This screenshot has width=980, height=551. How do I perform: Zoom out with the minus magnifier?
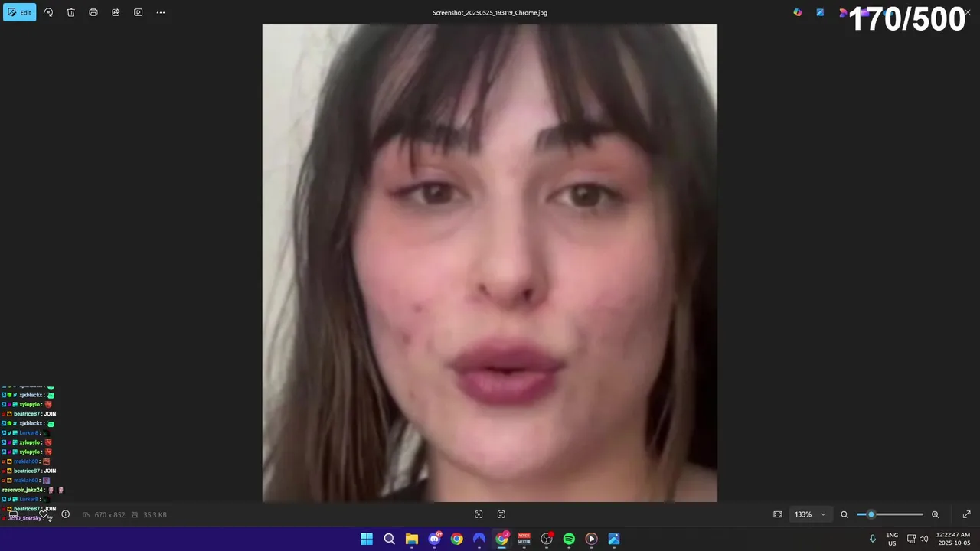pyautogui.click(x=844, y=514)
